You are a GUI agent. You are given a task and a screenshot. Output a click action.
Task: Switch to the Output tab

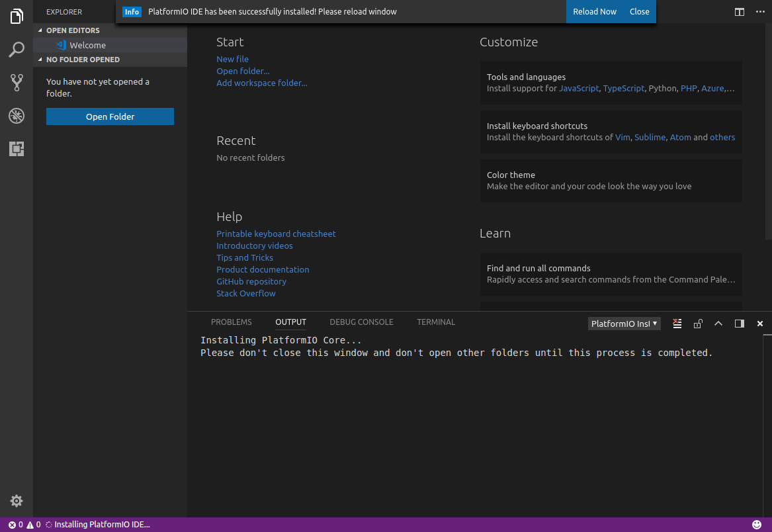click(290, 322)
